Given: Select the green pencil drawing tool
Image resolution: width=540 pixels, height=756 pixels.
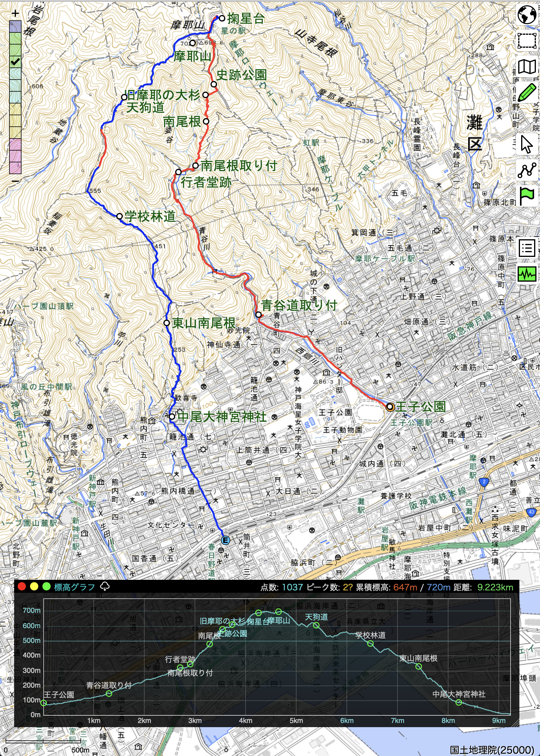Looking at the screenshot, I should click(527, 92).
